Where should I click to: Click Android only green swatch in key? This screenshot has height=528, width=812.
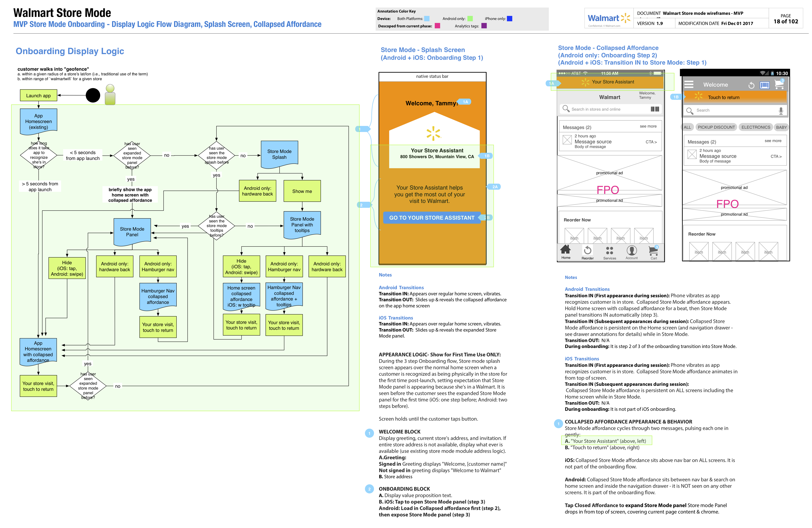(x=470, y=19)
